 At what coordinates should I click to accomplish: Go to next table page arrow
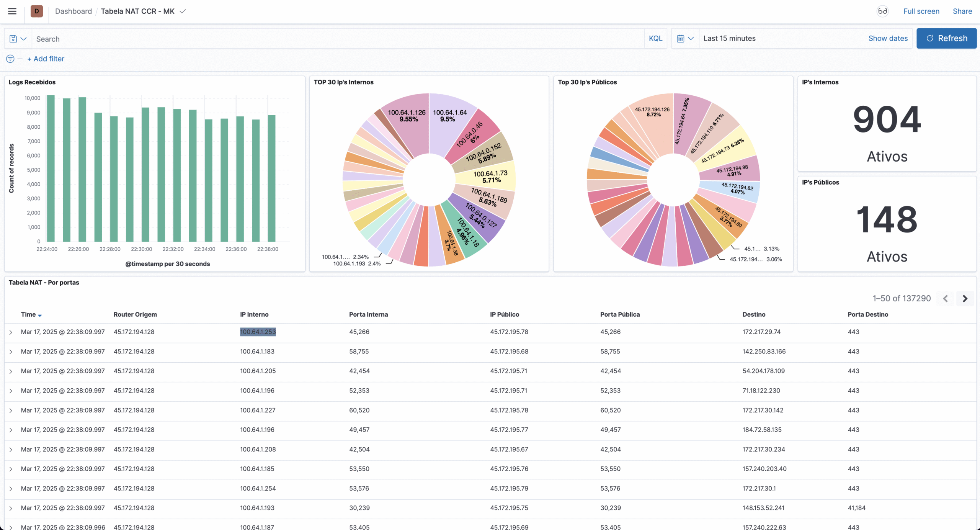point(965,298)
